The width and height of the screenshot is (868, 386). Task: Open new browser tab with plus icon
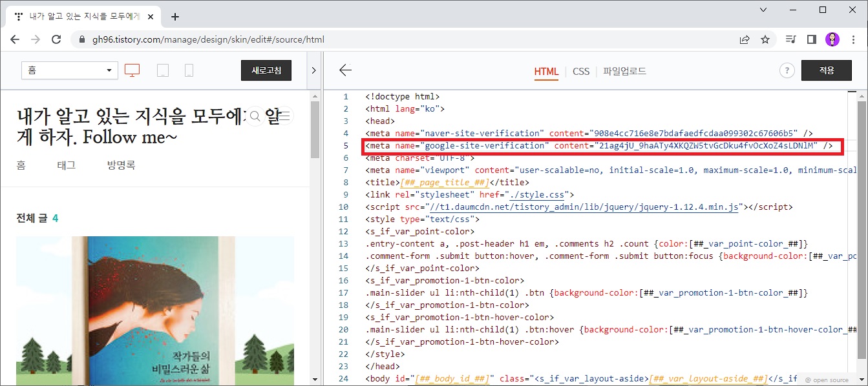tap(175, 17)
